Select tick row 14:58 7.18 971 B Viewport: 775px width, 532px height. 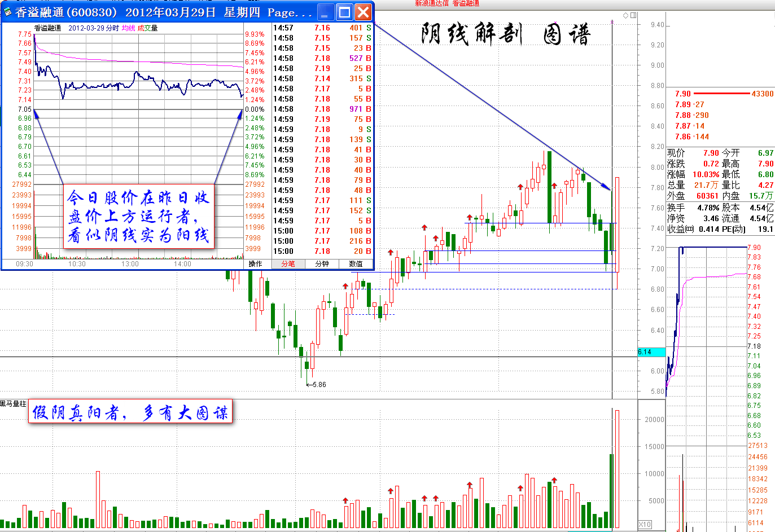point(322,109)
